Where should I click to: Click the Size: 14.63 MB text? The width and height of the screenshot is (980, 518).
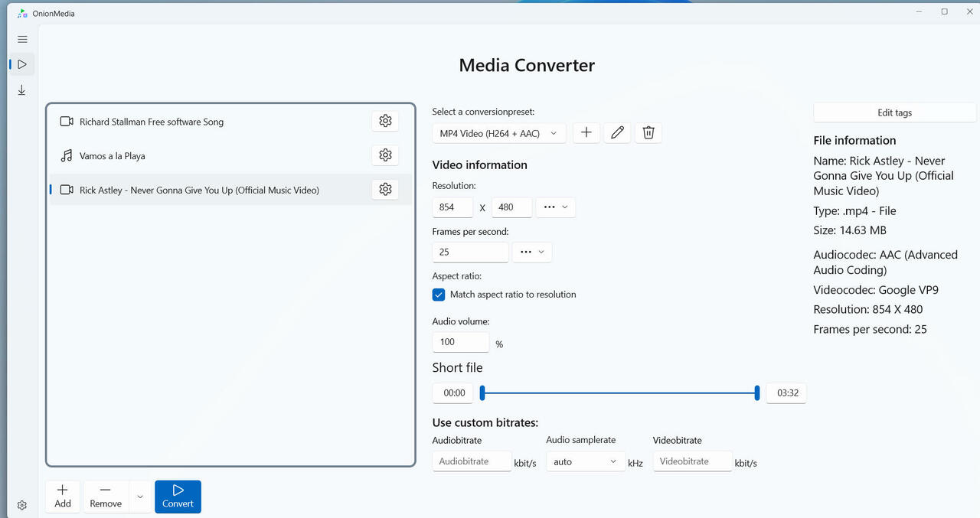coord(850,230)
